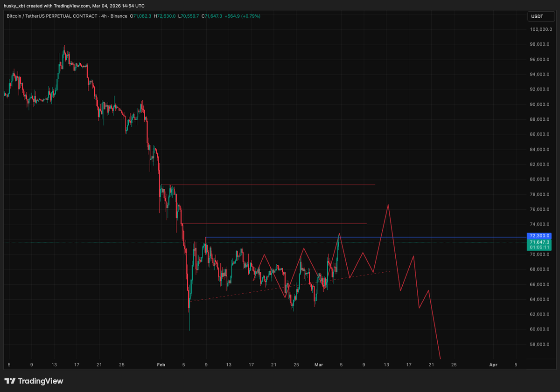This screenshot has height=392, width=560.
Task: Click the 98,000.0 price axis label
Action: tap(540, 44)
